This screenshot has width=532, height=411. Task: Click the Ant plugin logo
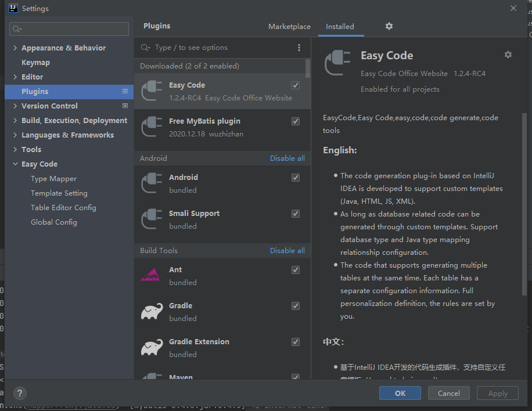pos(152,275)
